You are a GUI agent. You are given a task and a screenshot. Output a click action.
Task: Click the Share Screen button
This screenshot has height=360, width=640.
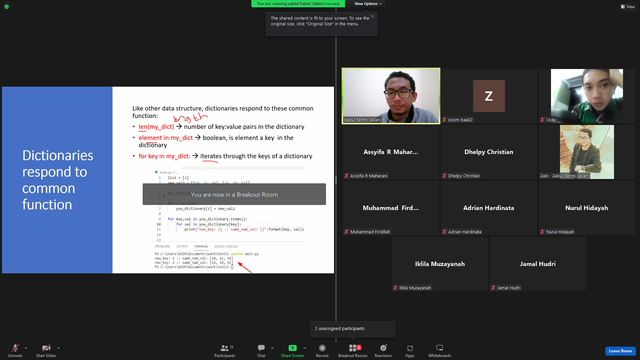292,350
